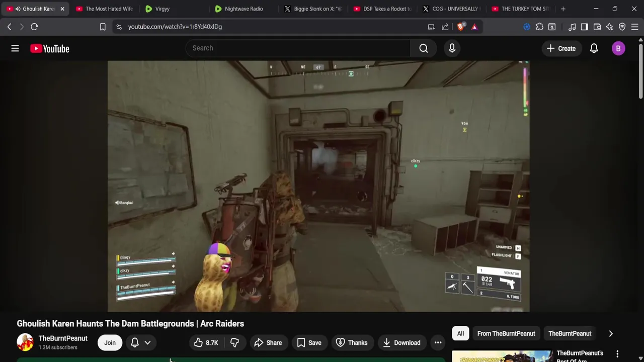Select the All filter chip

(x=460, y=334)
